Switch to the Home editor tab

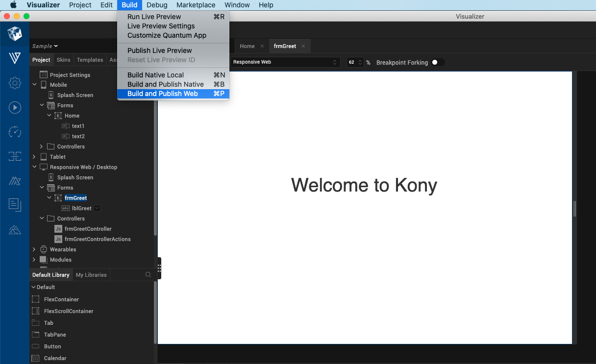[247, 46]
